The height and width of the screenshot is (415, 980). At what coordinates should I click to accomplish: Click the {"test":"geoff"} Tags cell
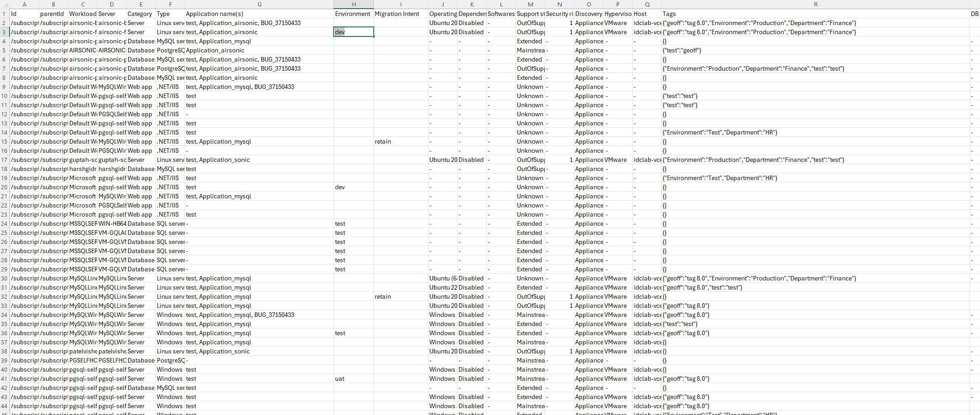(x=815, y=50)
